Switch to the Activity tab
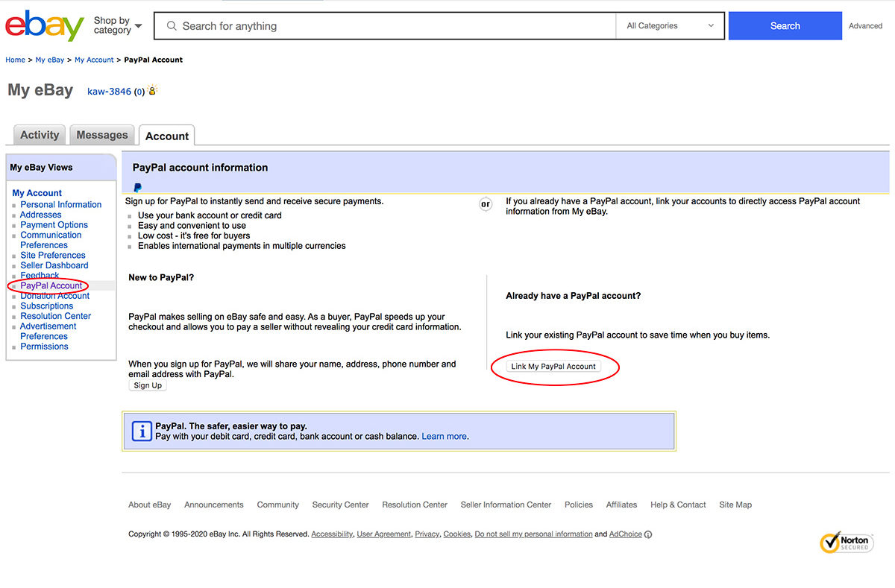Viewport: 895px width, 588px height. tap(40, 135)
